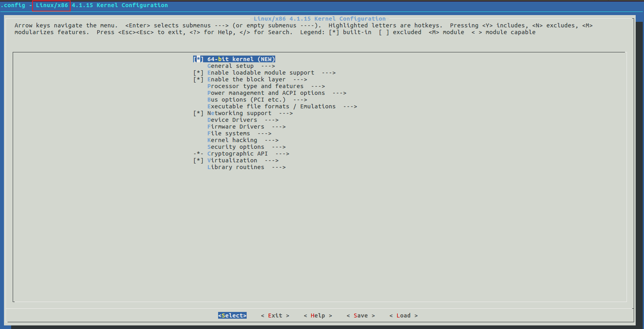644x329 pixels.
Task: Open the Device Drivers submenu
Action: point(243,120)
